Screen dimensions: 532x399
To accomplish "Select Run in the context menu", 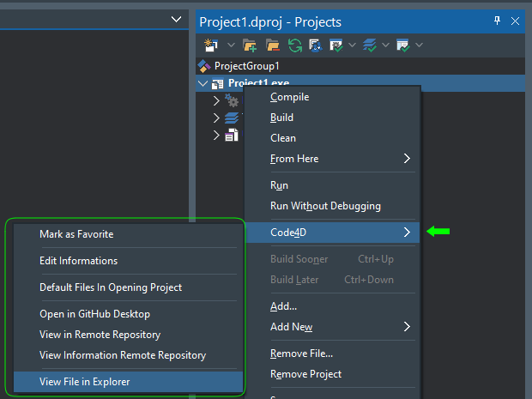I will pyautogui.click(x=333, y=185).
